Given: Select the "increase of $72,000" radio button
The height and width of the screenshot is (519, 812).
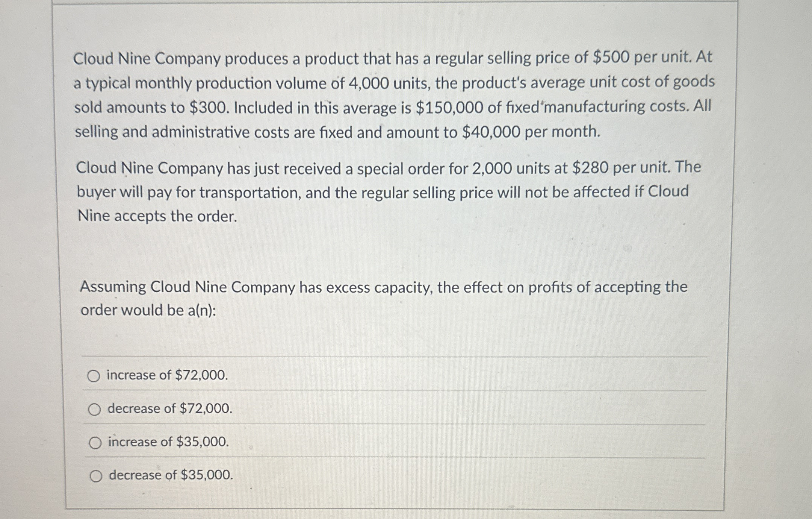Looking at the screenshot, I should click(x=95, y=375).
